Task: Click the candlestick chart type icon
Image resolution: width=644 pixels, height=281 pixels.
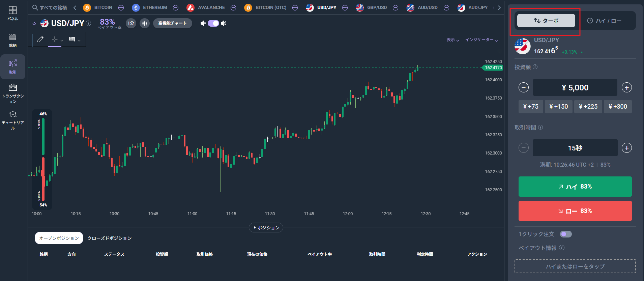Action: point(145,23)
